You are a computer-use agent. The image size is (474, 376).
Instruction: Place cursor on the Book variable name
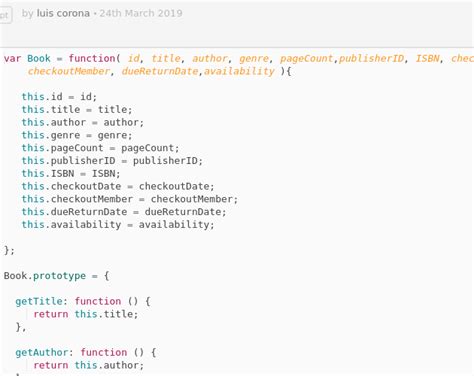point(39,59)
